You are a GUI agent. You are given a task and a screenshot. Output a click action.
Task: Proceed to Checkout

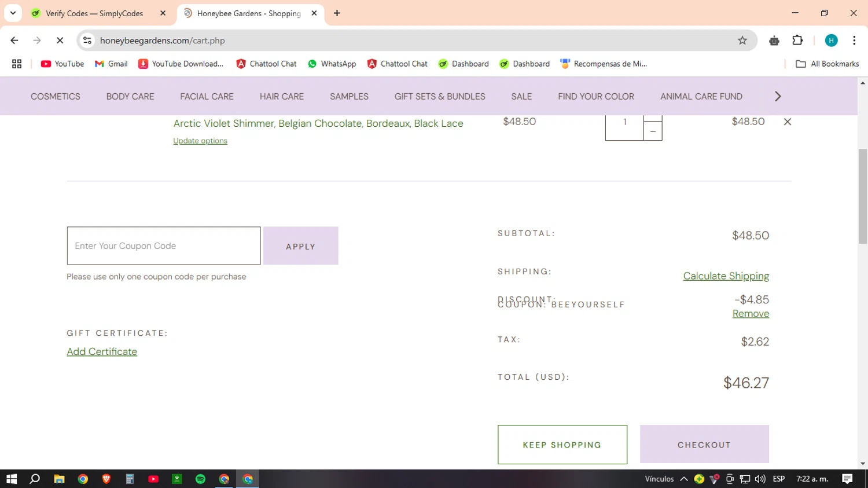pos(704,445)
